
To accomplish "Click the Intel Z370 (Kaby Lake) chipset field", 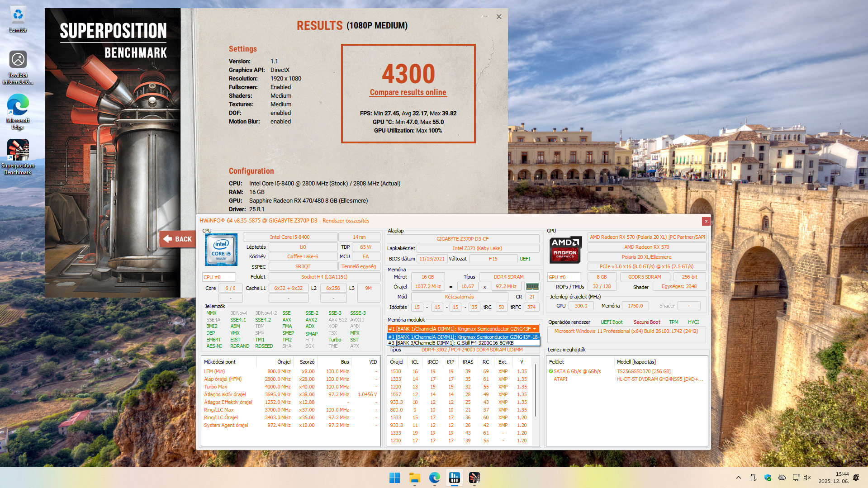I will point(477,248).
